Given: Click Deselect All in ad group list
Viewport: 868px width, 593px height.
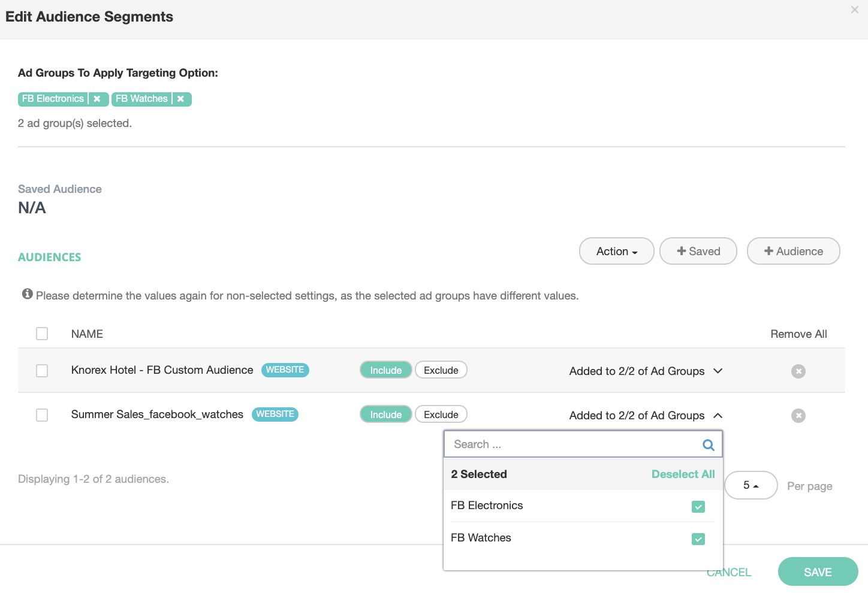Looking at the screenshot, I should point(683,474).
